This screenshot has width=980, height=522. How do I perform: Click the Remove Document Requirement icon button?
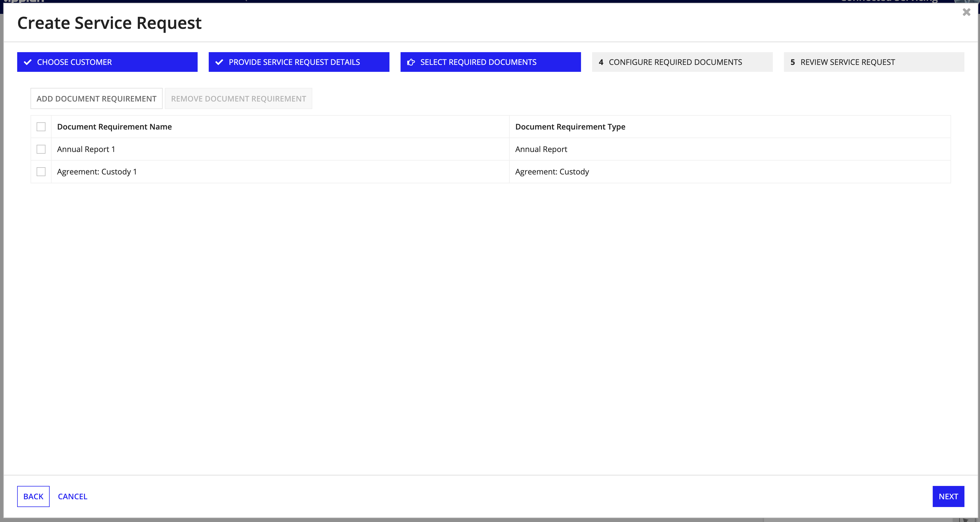click(x=238, y=98)
